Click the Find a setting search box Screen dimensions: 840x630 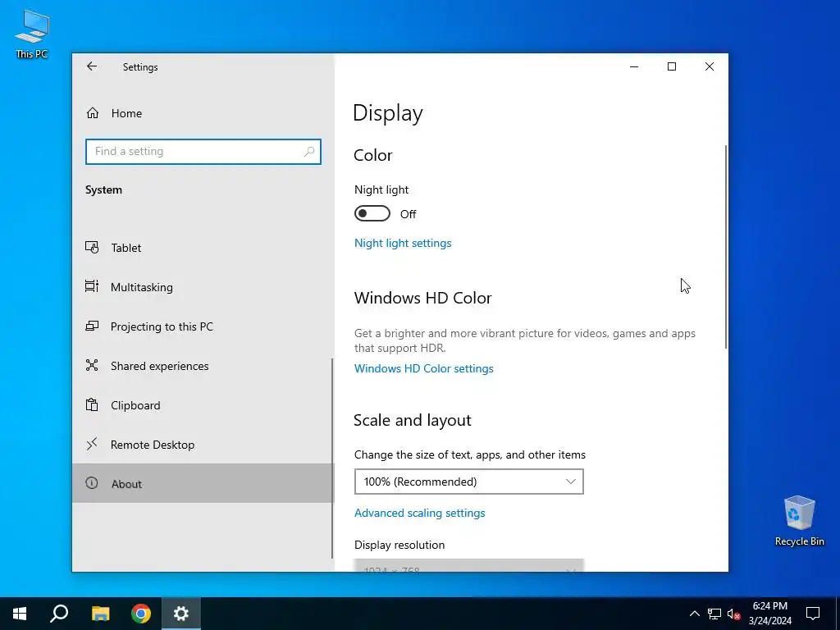[203, 152]
